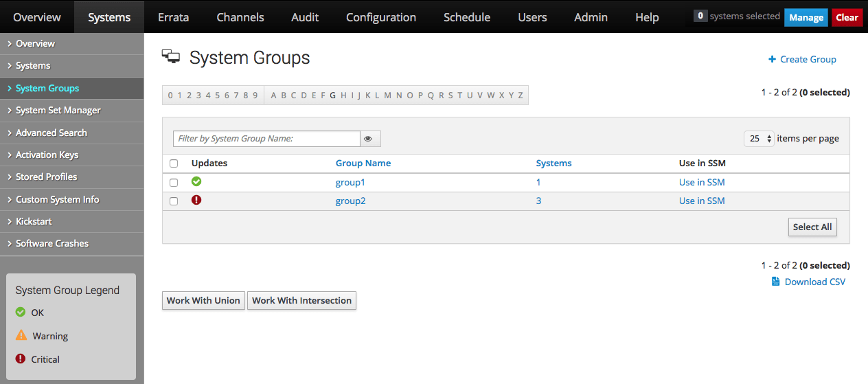
Task: Go to Advanced Search in the sidebar
Action: click(72, 133)
